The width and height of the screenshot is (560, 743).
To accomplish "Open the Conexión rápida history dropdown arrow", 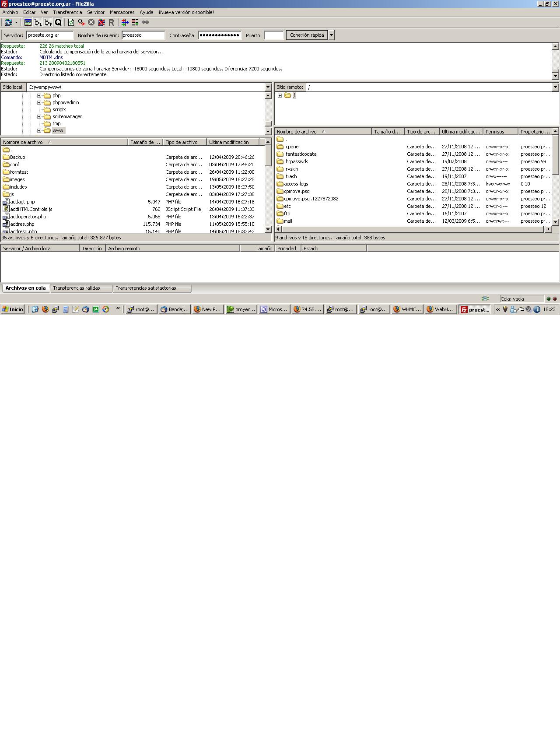I will pos(331,35).
